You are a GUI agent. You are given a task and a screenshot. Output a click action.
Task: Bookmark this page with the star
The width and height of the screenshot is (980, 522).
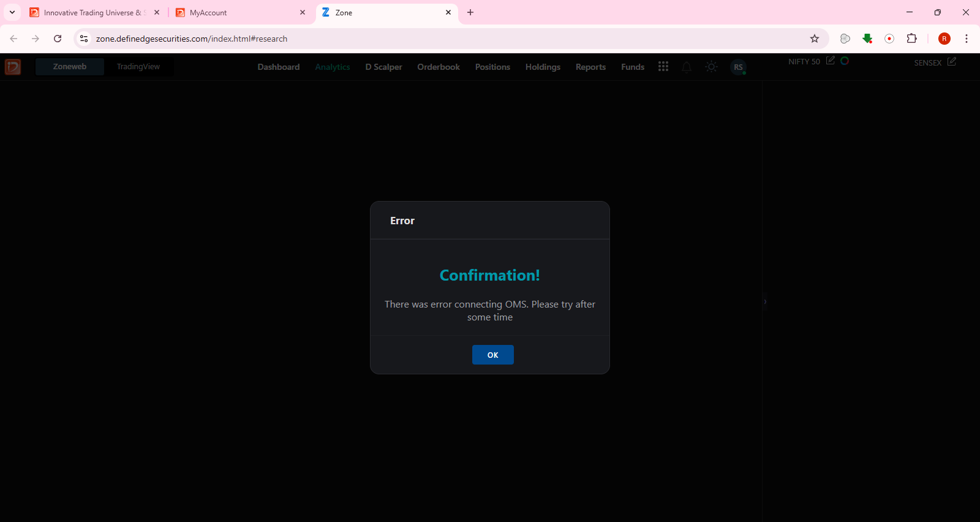(x=815, y=39)
